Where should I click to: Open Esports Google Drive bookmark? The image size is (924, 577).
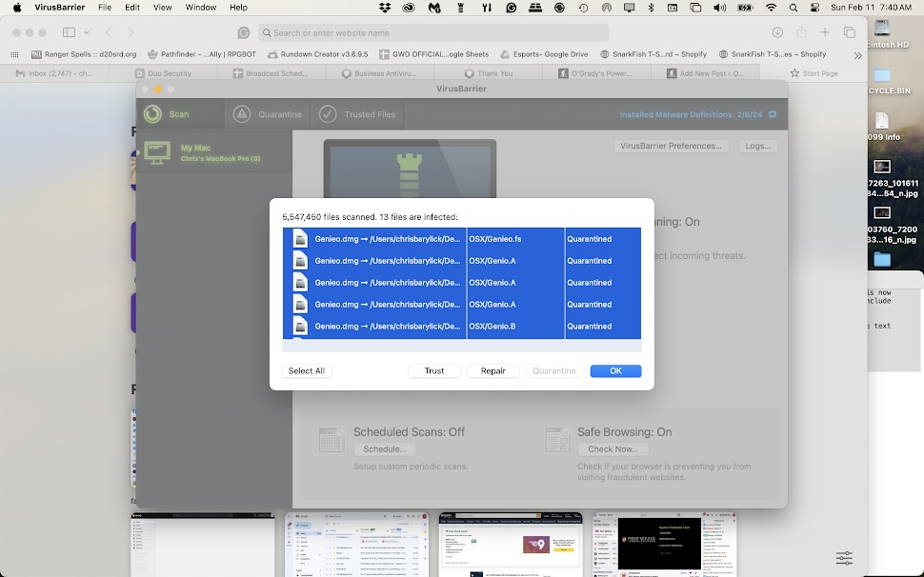tap(544, 54)
